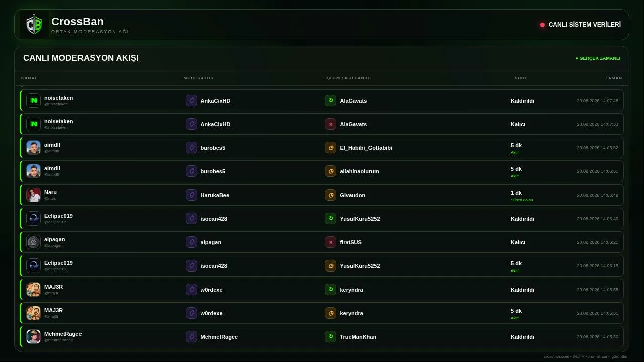Select the MehmetRagee channel avatar
This screenshot has height=362, width=644.
coord(33,337)
